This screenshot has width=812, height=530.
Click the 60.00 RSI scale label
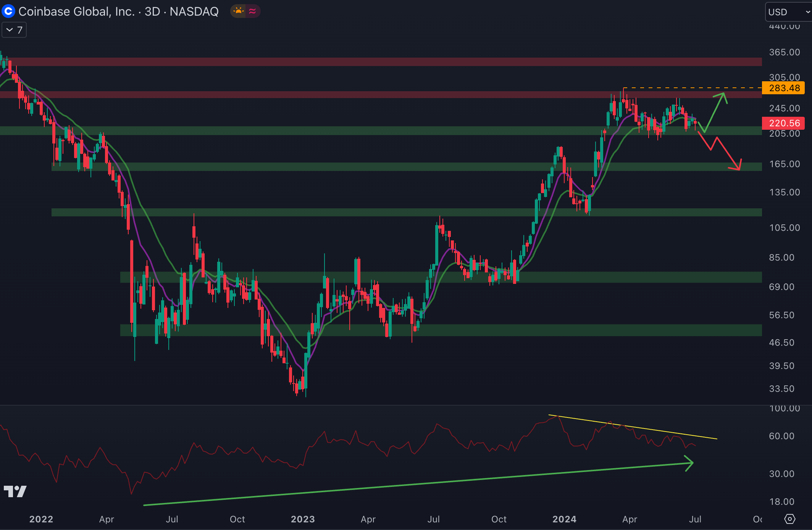[x=781, y=436]
